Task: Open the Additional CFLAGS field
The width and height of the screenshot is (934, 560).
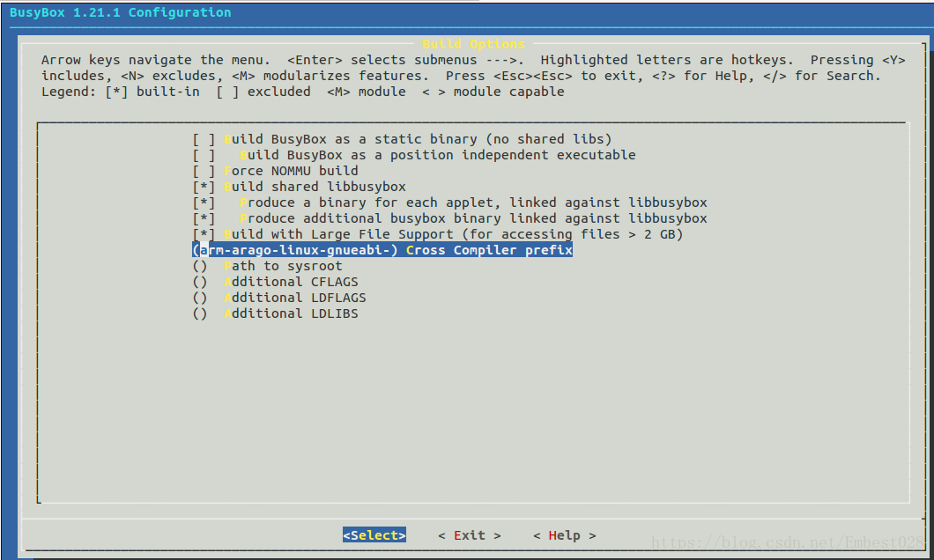Action: click(275, 282)
